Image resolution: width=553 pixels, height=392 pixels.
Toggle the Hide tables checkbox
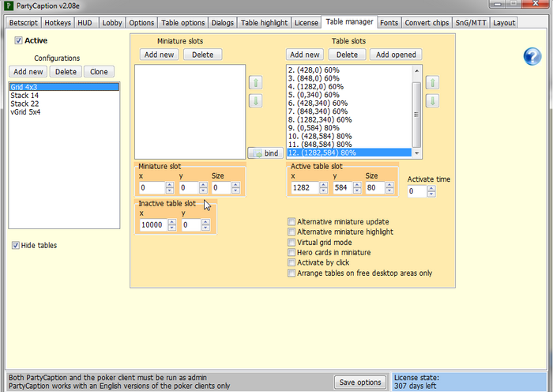point(16,245)
